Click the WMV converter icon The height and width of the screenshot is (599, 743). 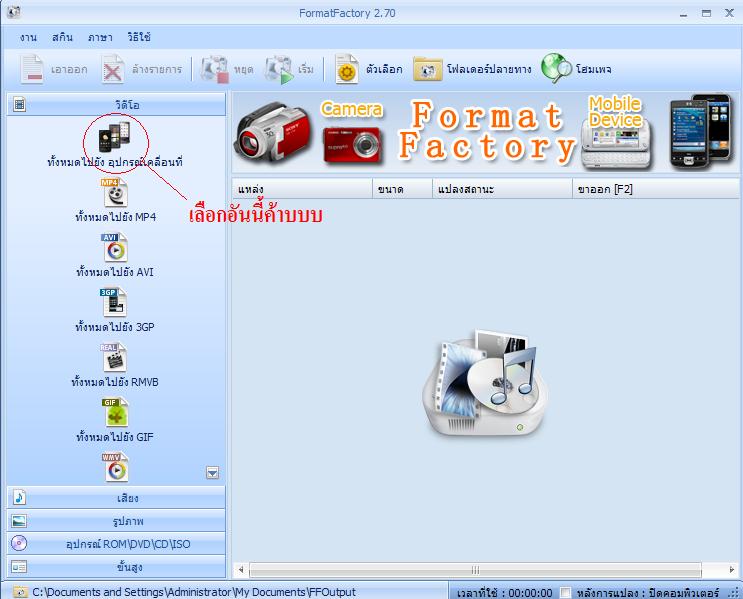[115, 467]
